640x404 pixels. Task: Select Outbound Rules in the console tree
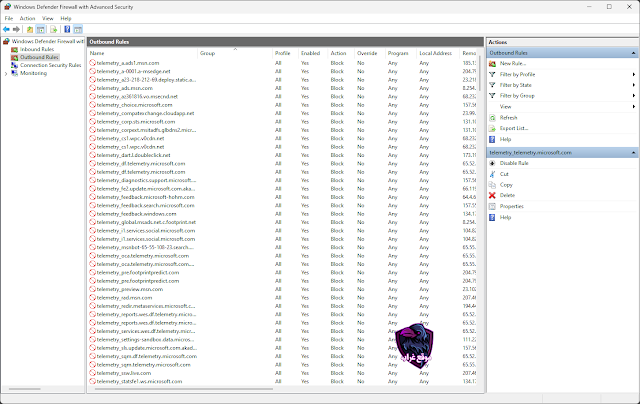coord(39,57)
